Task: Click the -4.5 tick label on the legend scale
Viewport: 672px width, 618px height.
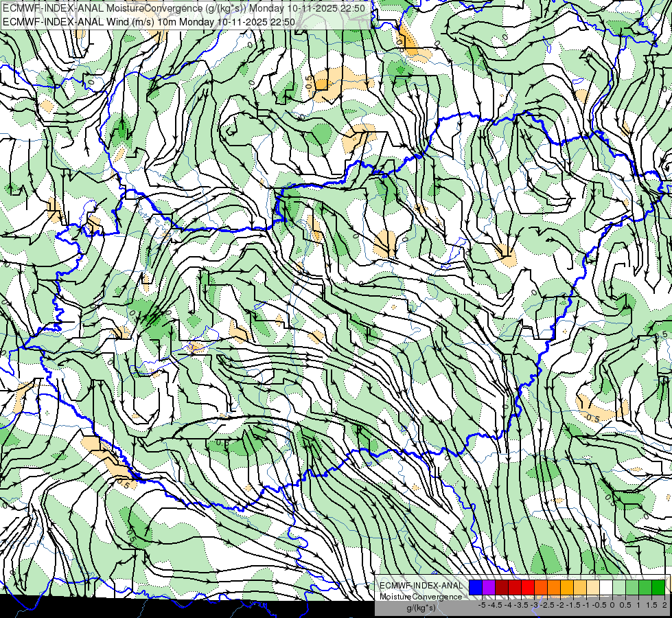Action: (494, 605)
